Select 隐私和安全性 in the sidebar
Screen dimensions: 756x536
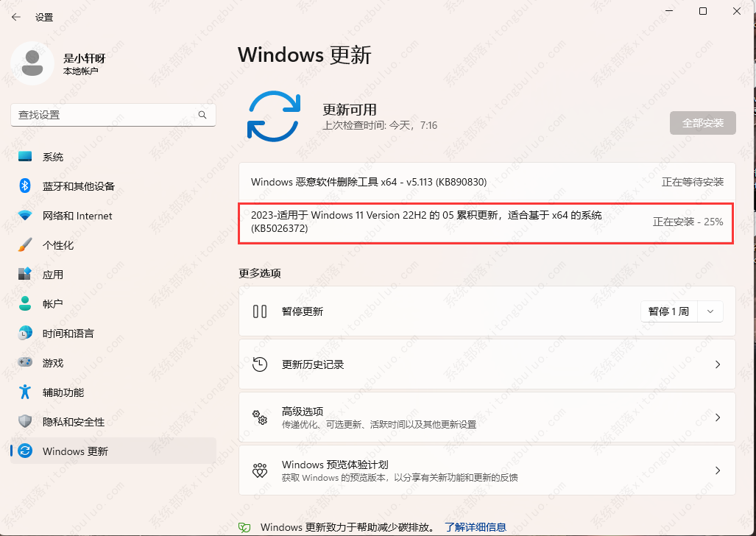(x=113, y=421)
